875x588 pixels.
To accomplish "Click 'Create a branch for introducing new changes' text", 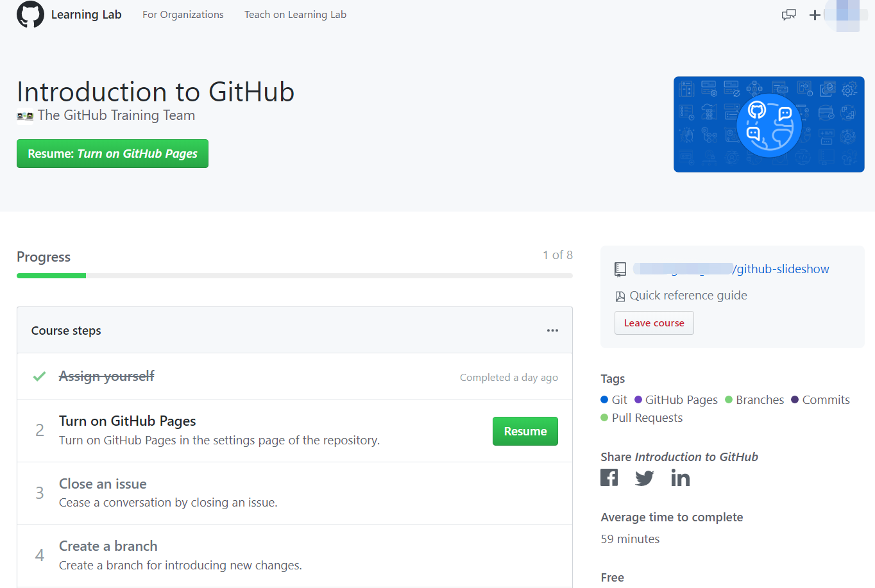I will (180, 566).
